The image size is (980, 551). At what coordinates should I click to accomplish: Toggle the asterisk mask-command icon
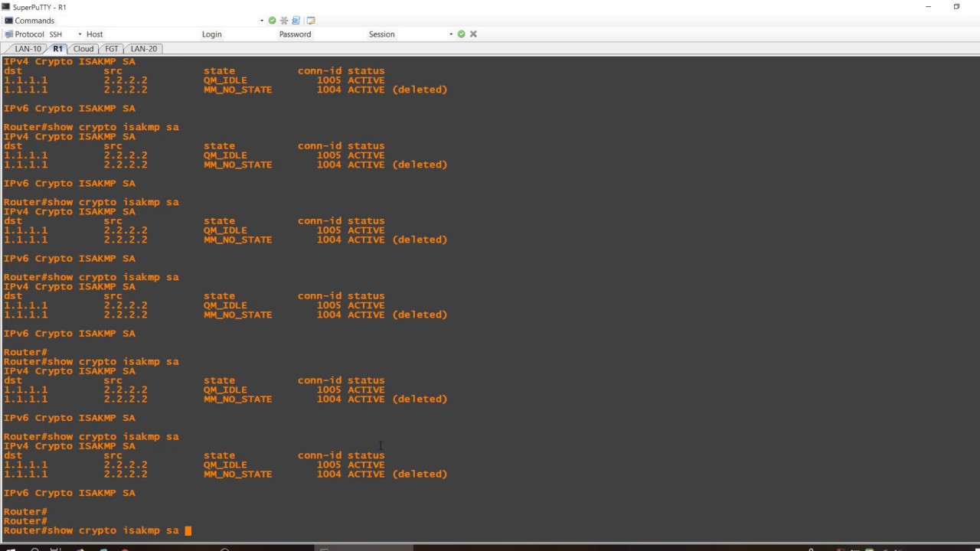coord(284,21)
